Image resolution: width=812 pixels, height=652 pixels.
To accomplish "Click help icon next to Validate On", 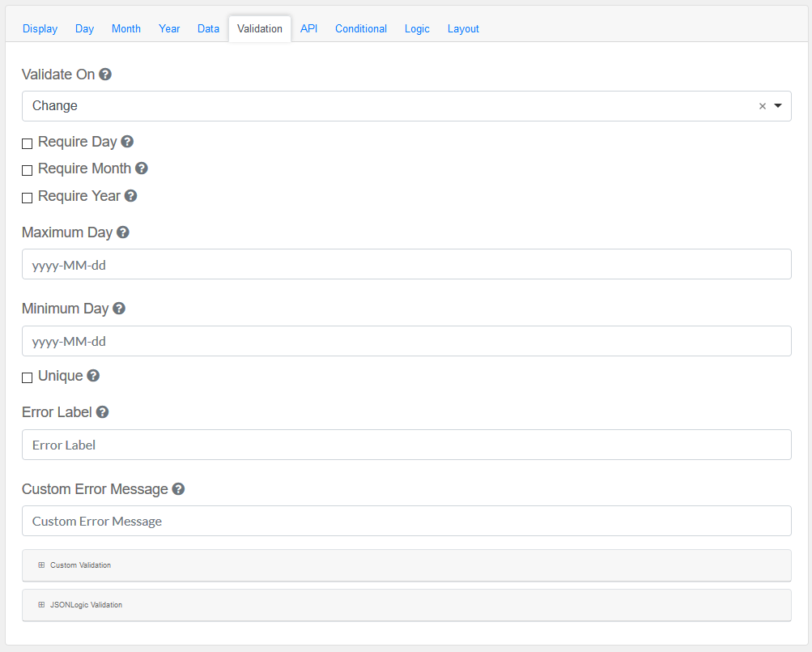I will pos(105,75).
